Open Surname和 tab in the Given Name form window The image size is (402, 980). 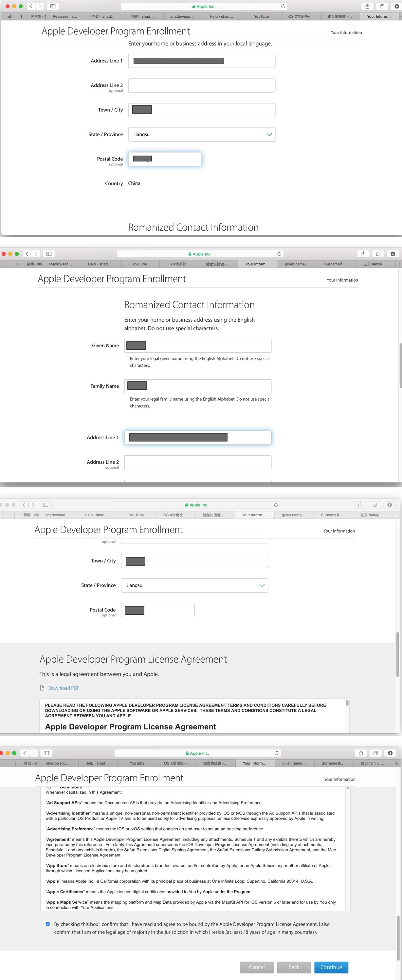(336, 264)
